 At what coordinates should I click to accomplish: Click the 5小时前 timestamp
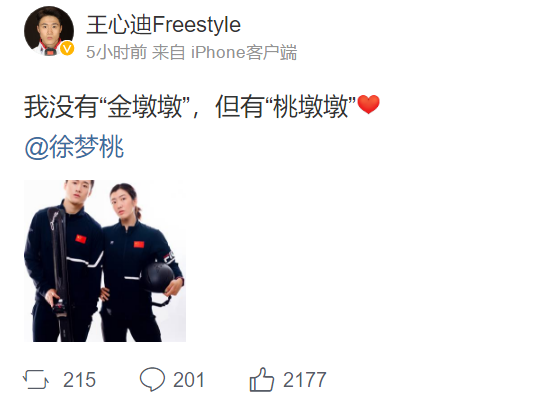pyautogui.click(x=116, y=53)
